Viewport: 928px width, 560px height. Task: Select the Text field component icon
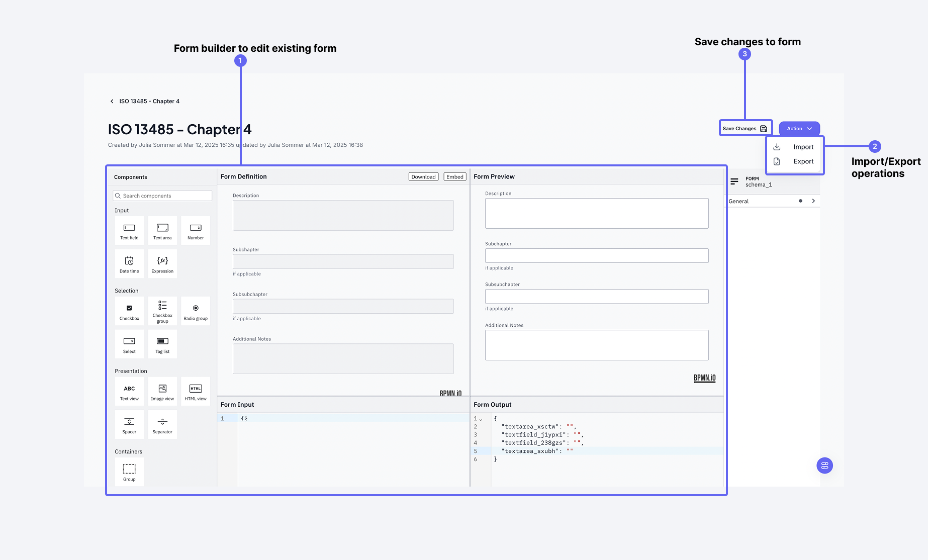[x=129, y=231]
